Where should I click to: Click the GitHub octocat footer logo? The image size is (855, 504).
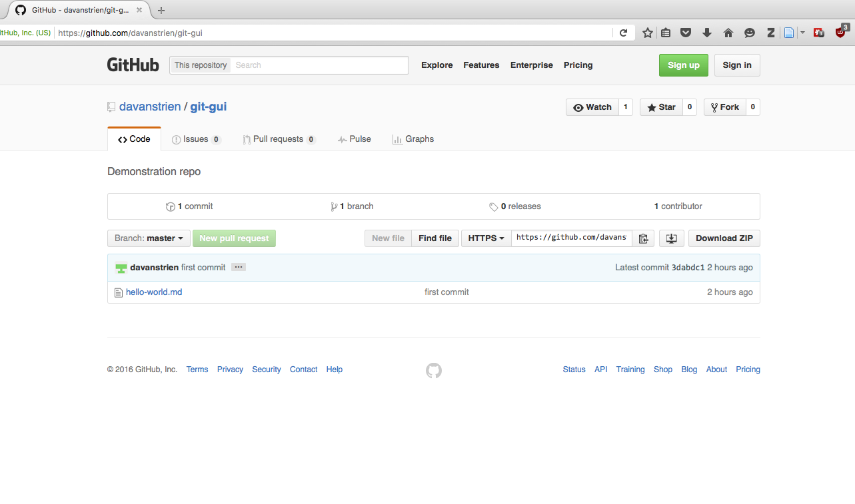433,370
